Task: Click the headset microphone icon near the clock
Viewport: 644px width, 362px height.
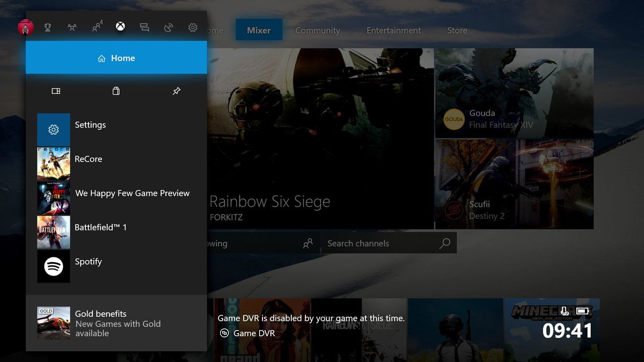Action: pyautogui.click(x=565, y=311)
